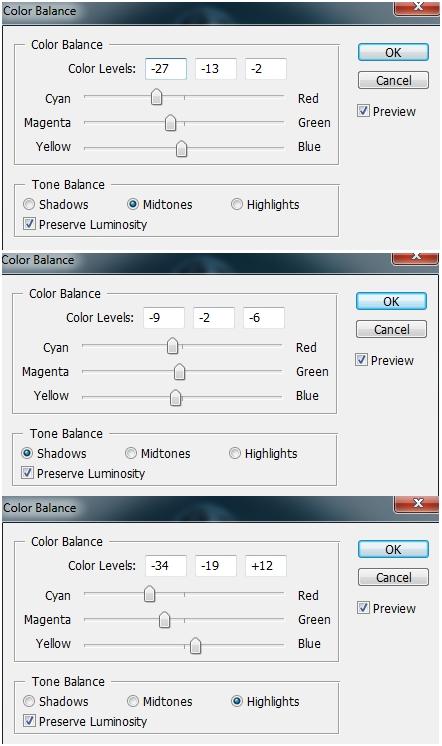Click the Color Levels field showing -9
This screenshot has width=442, height=746.
point(164,317)
